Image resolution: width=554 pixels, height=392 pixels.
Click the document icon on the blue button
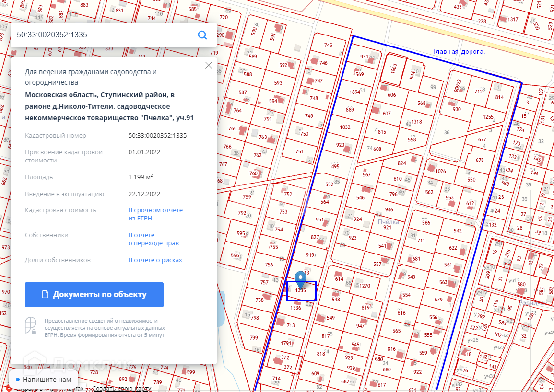coord(45,295)
